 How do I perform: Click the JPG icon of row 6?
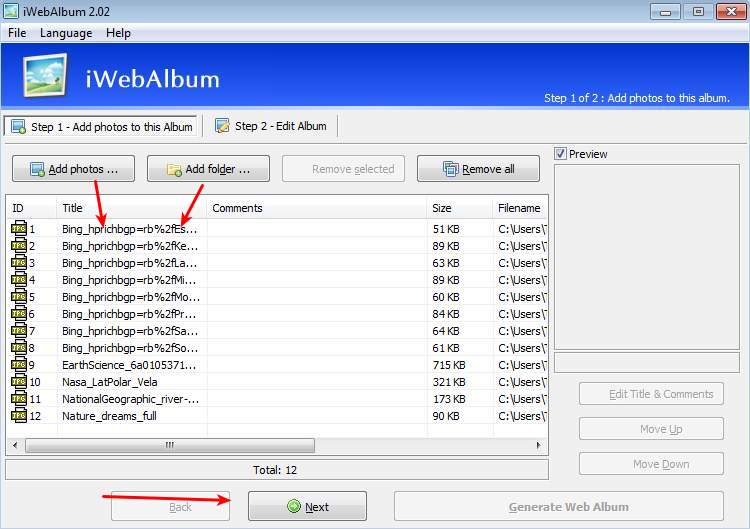[x=19, y=313]
